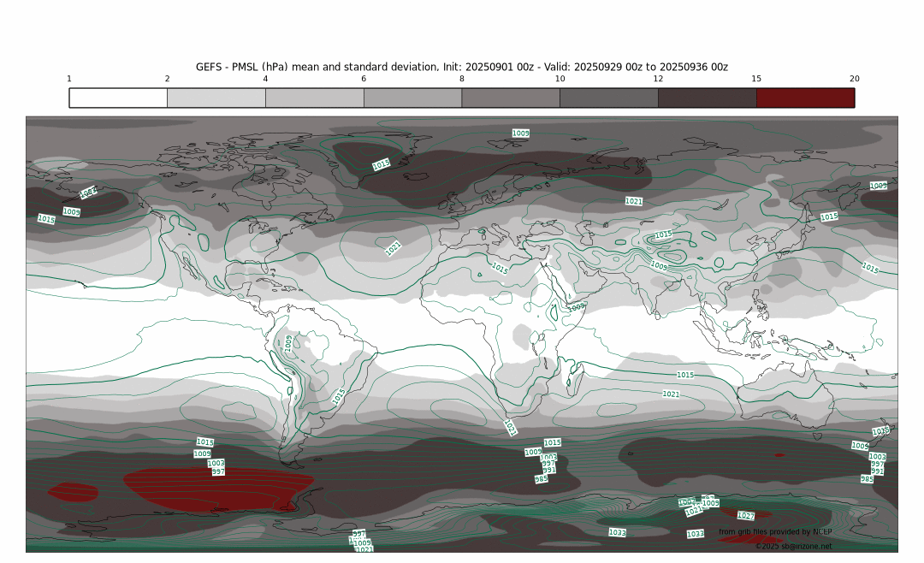Select the 1027 label in red Antarctic patch
Screen dimensions: 924x563
point(746,516)
